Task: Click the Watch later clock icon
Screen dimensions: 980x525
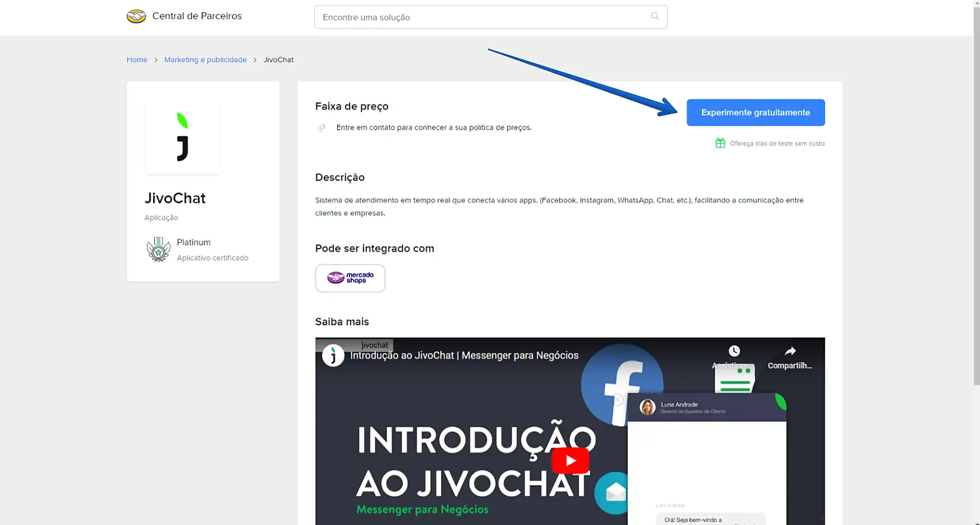Action: [734, 351]
